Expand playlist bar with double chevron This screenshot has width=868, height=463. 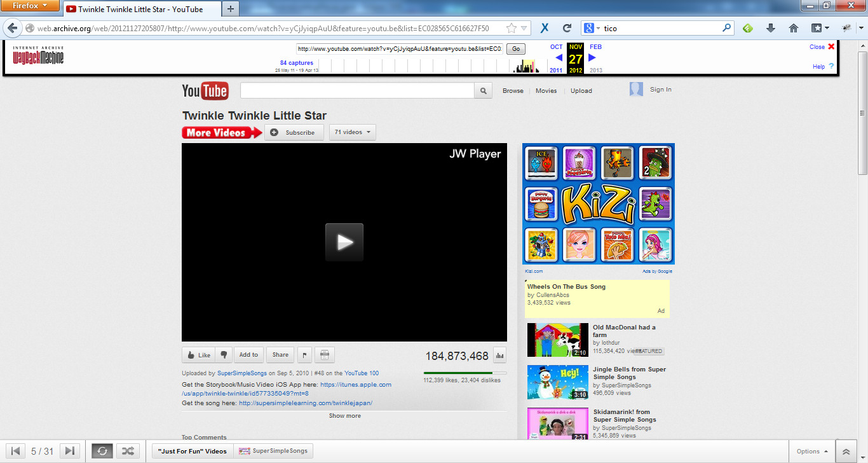[x=846, y=451]
